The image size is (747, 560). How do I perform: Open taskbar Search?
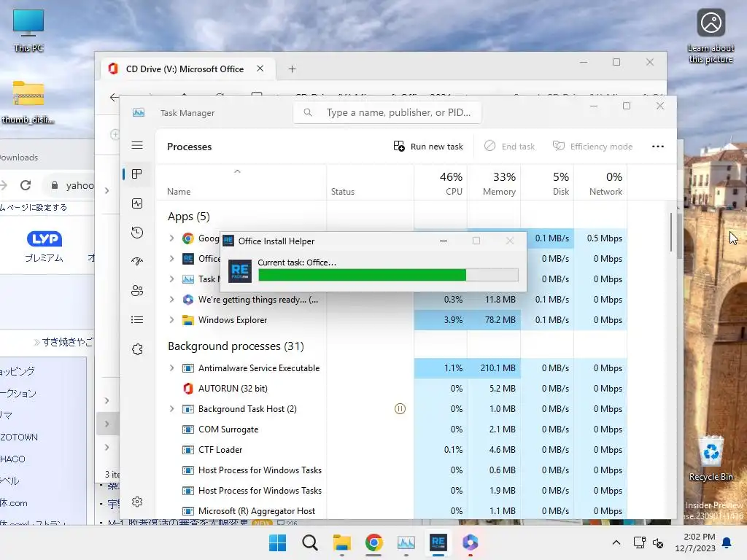coord(309,542)
